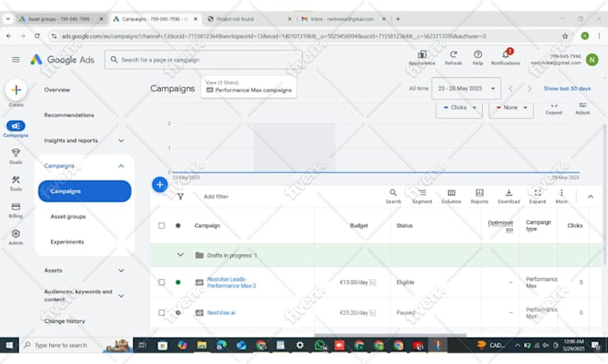The height and width of the screenshot is (364, 608).
Task: Check the NextVise.ai row checkbox
Action: pyautogui.click(x=162, y=312)
